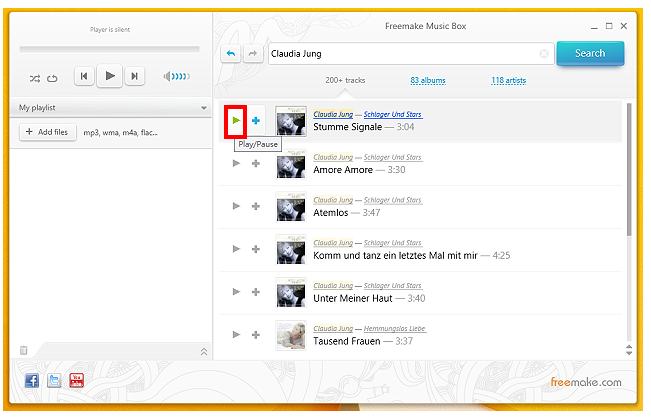
Task: Maximize the Freemake Music Box window
Action: (609, 26)
